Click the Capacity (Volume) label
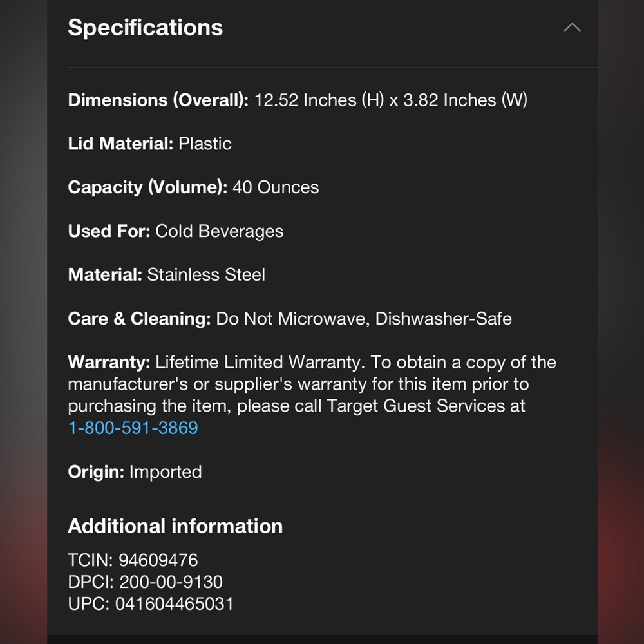Screen dimensions: 644x644 tap(147, 187)
